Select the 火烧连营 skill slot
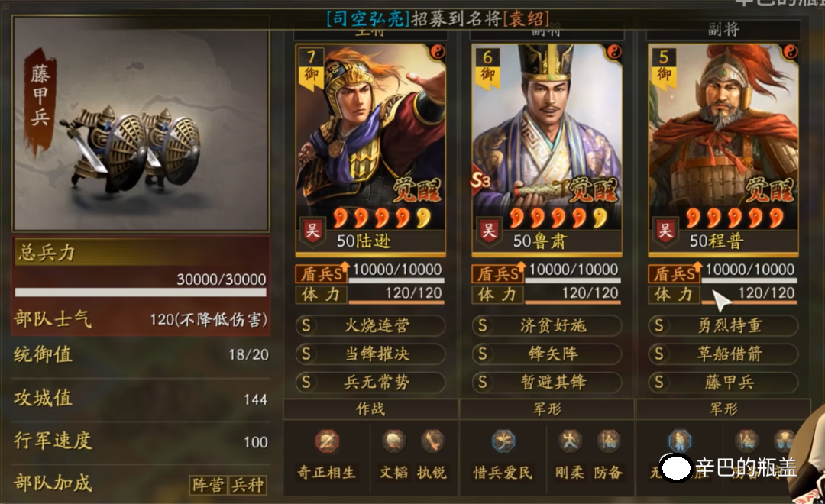The image size is (825, 504). [x=370, y=325]
